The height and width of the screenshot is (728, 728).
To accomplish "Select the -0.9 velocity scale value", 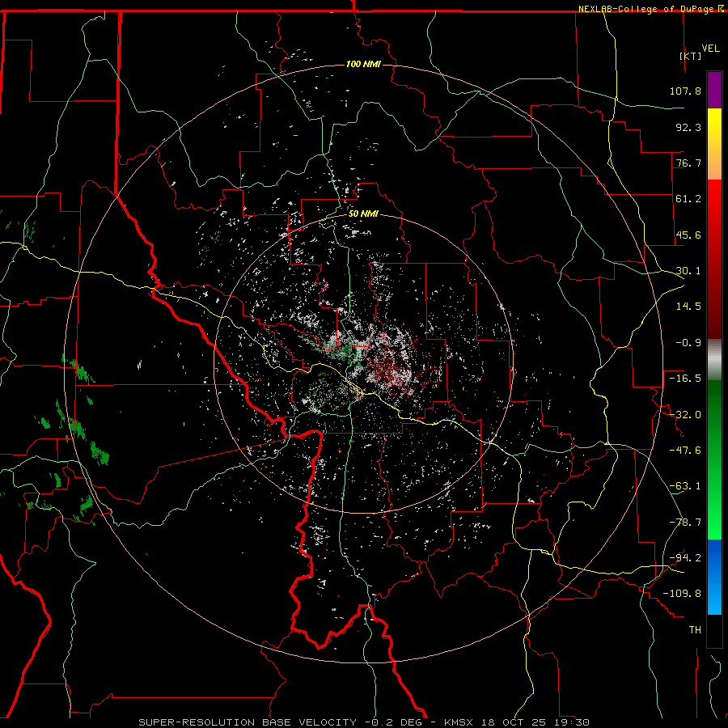I will [x=688, y=343].
